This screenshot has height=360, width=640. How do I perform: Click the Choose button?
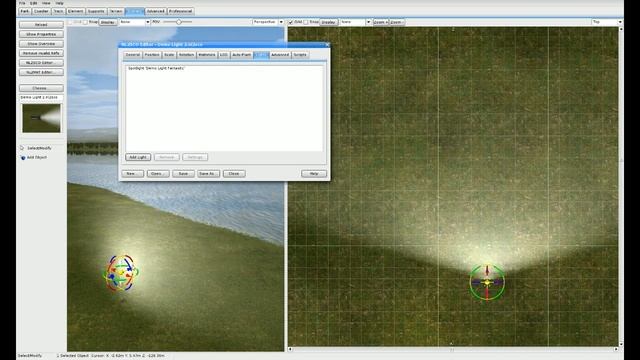(41, 88)
